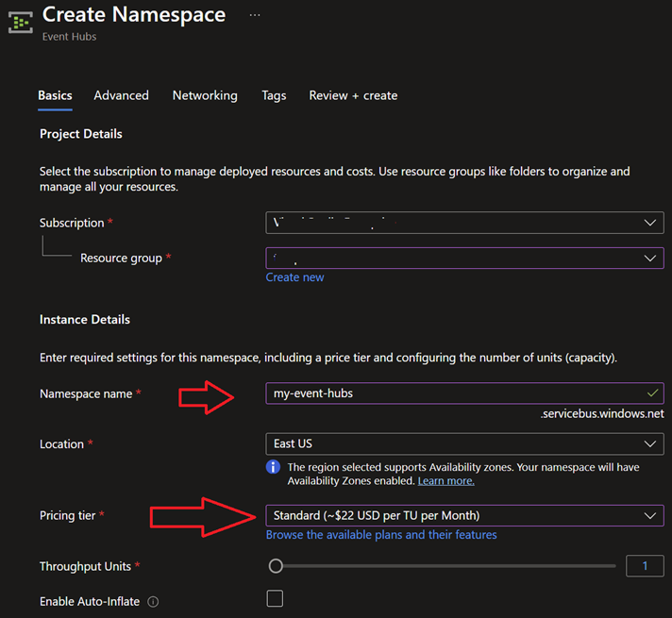This screenshot has width=672, height=618.
Task: Click the Event Hubs namespace icon
Action: pyautogui.click(x=21, y=23)
